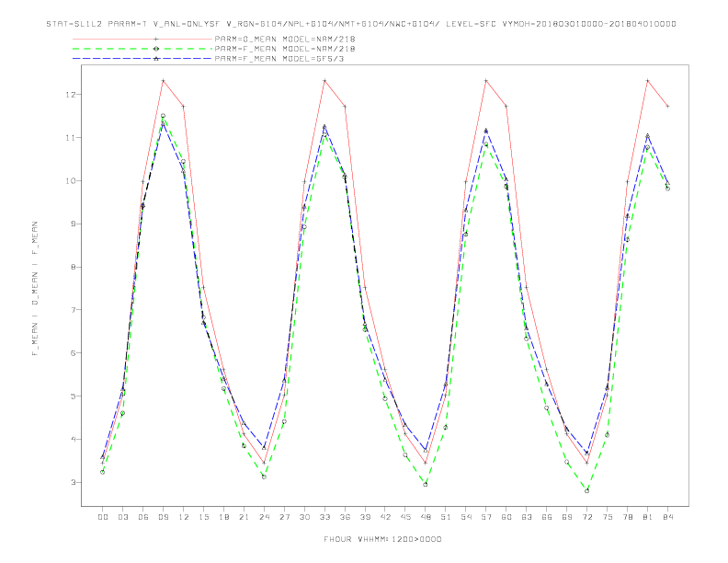728x563 pixels.
Task: Click x-axis forecast hour label 42
Action: point(385,517)
